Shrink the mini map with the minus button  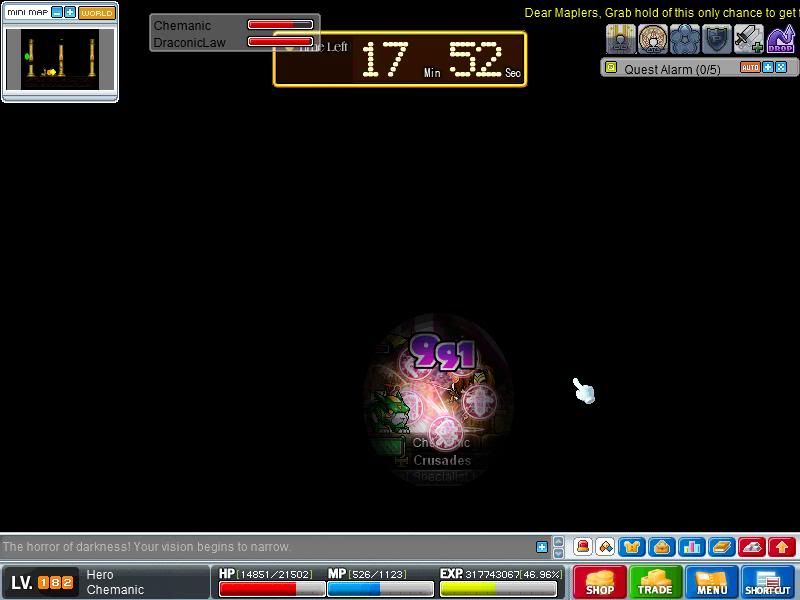(57, 13)
